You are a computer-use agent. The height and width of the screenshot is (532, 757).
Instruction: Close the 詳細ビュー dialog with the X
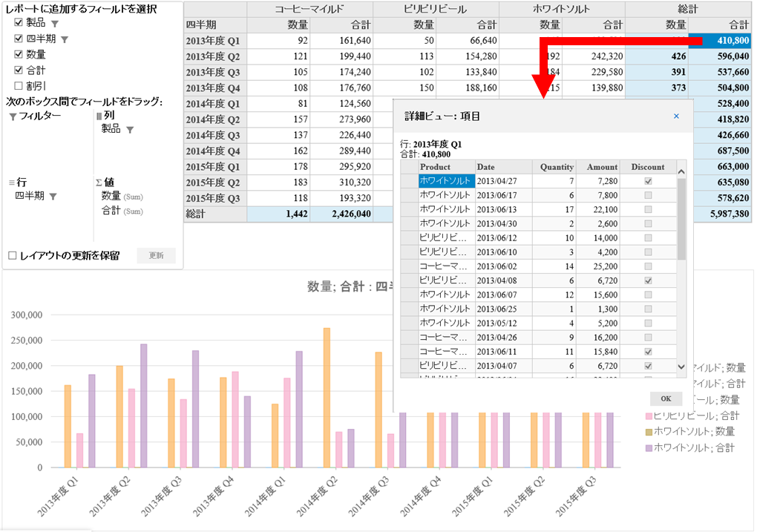coord(676,116)
